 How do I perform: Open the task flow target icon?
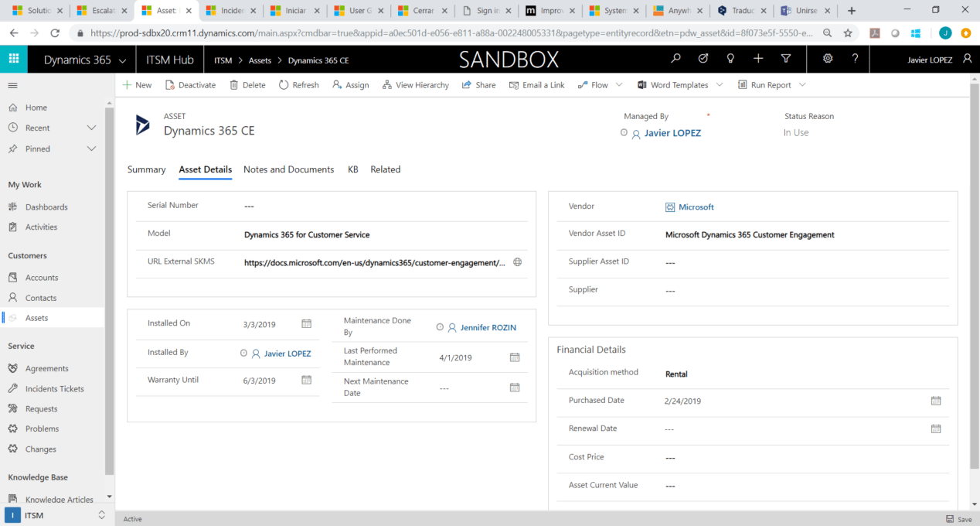click(x=703, y=59)
